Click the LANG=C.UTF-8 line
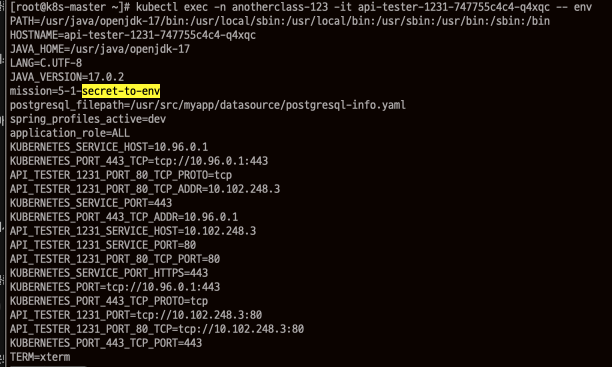Screen dimensions: 612x367 [46, 63]
